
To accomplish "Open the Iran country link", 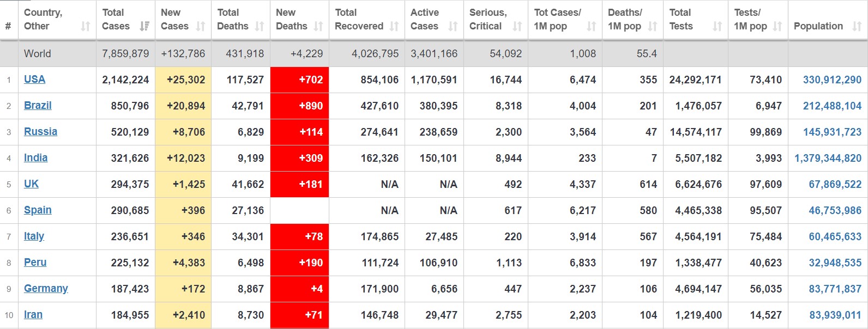I will 33,315.
